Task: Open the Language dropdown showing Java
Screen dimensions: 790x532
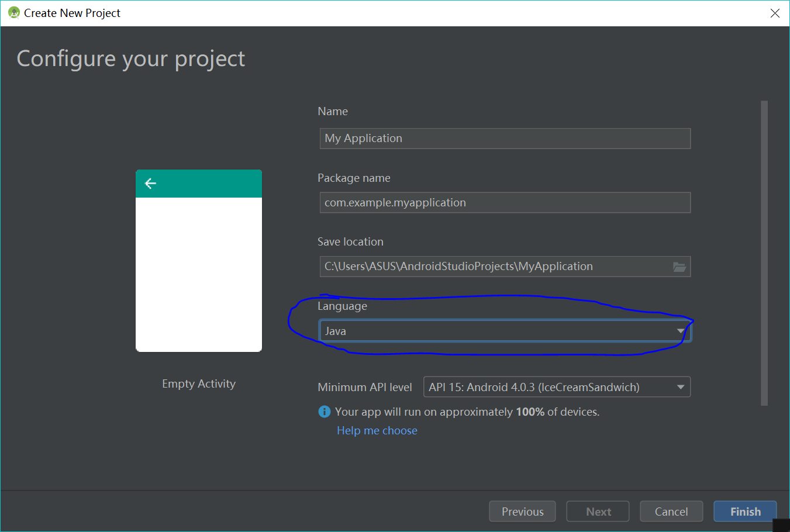Action: coord(505,331)
